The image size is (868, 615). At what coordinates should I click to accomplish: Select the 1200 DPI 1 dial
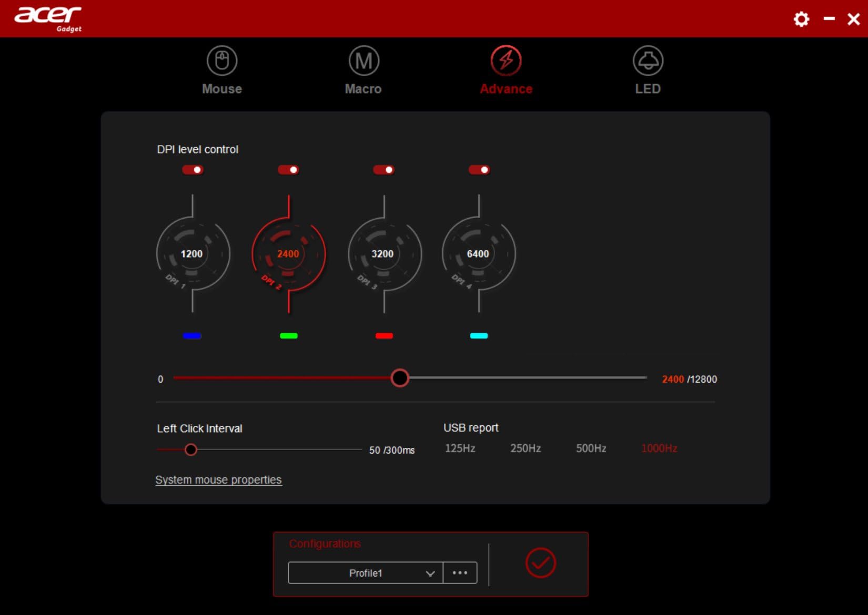coord(193,254)
